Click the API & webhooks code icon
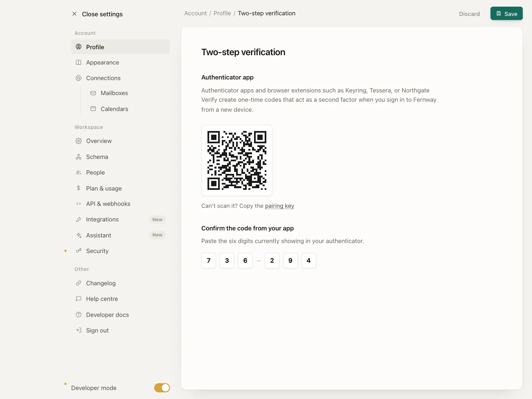Image resolution: width=532 pixels, height=399 pixels. (78, 204)
